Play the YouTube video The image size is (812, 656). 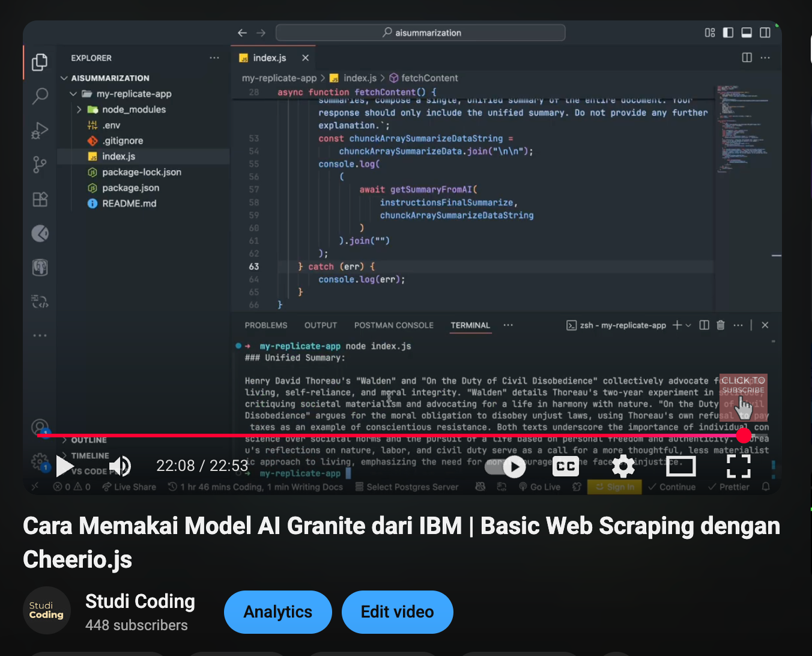64,466
